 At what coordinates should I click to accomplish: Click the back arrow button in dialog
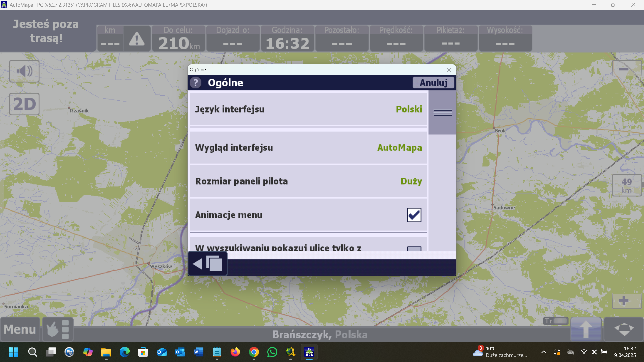[208, 264]
